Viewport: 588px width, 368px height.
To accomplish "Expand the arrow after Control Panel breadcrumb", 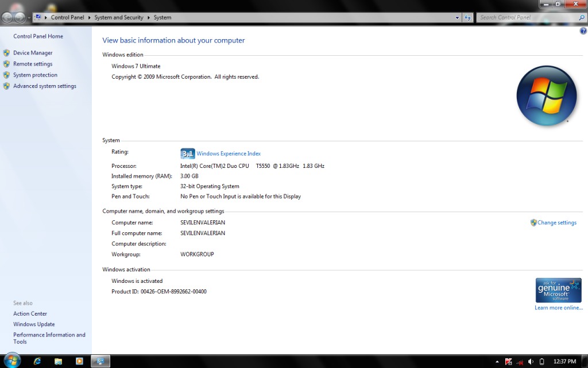I will tap(89, 18).
